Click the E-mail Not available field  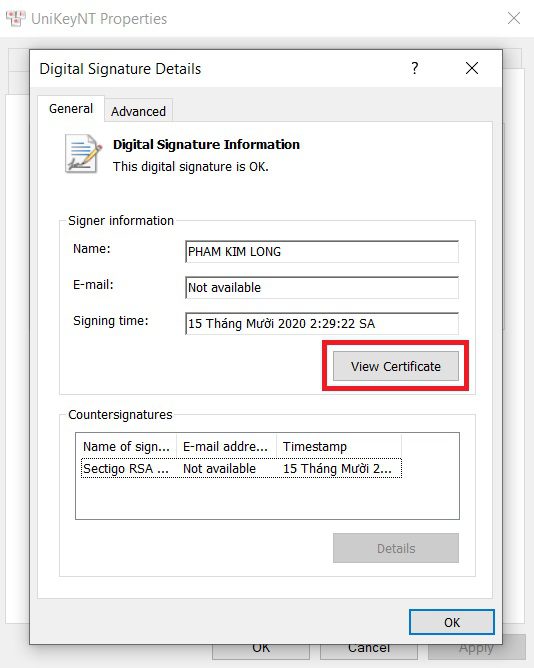pos(322,288)
